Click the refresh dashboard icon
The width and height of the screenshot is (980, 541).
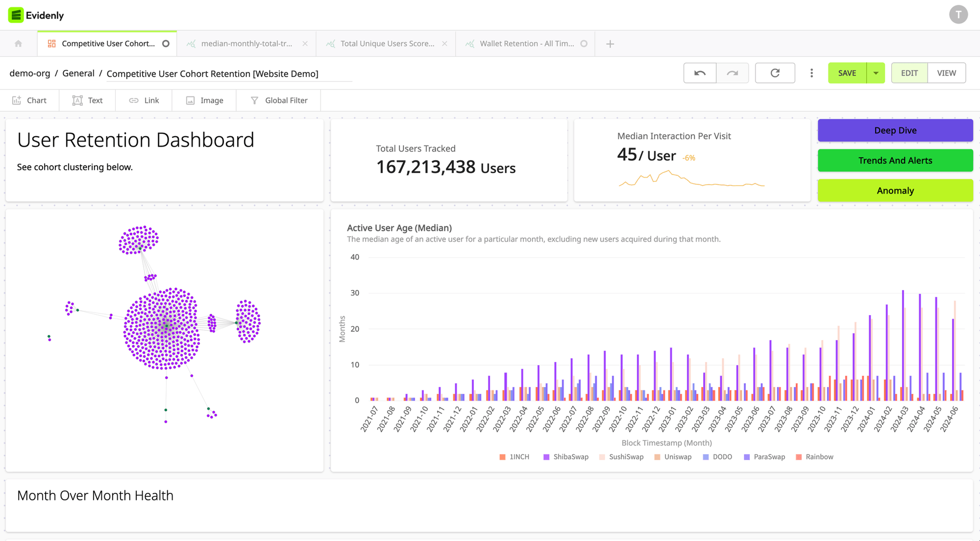click(775, 73)
